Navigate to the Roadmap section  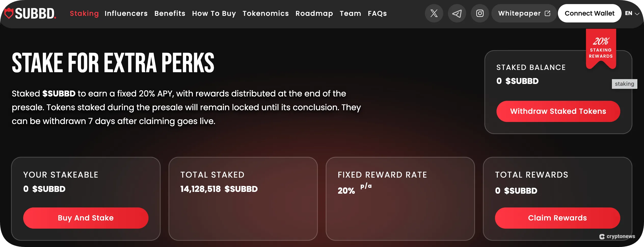[x=314, y=13]
